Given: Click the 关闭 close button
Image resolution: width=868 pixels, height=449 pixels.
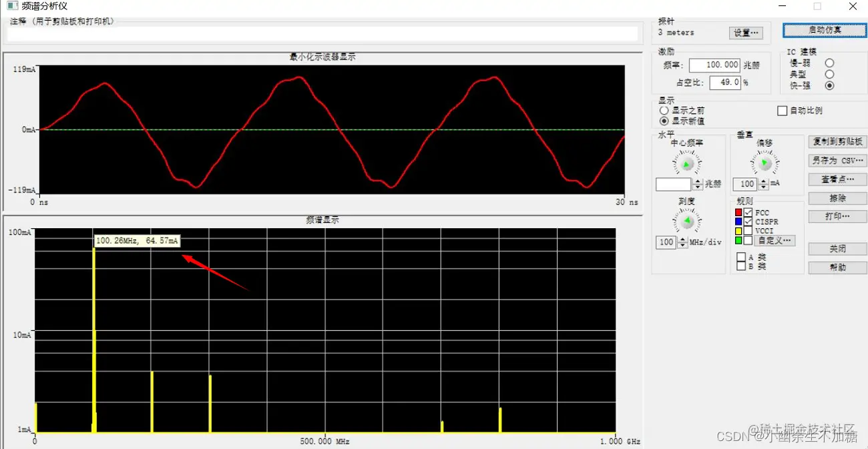Looking at the screenshot, I should pyautogui.click(x=837, y=249).
